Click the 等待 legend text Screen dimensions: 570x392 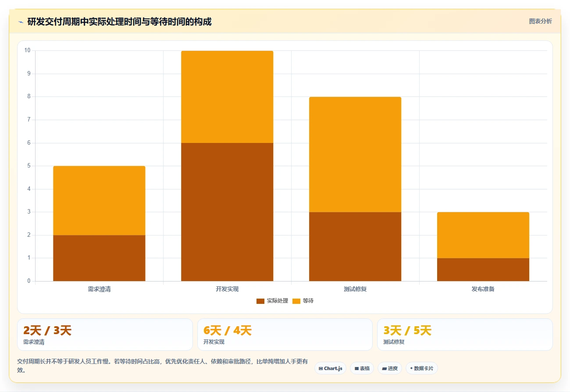click(x=308, y=301)
